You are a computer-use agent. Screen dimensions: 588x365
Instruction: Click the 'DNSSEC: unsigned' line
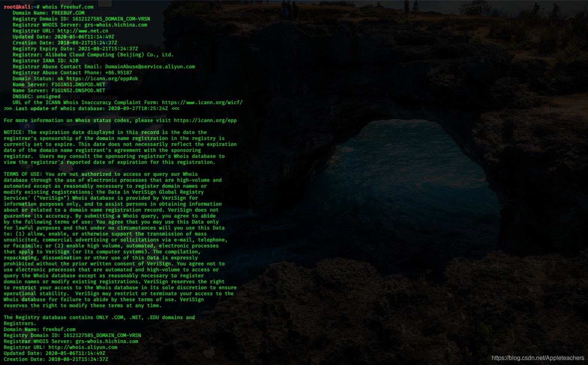tap(37, 96)
